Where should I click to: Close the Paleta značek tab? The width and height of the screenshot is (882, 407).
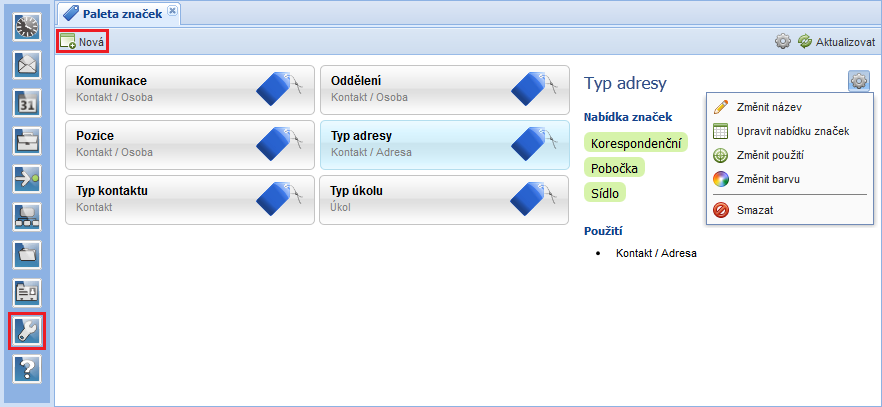coord(172,11)
